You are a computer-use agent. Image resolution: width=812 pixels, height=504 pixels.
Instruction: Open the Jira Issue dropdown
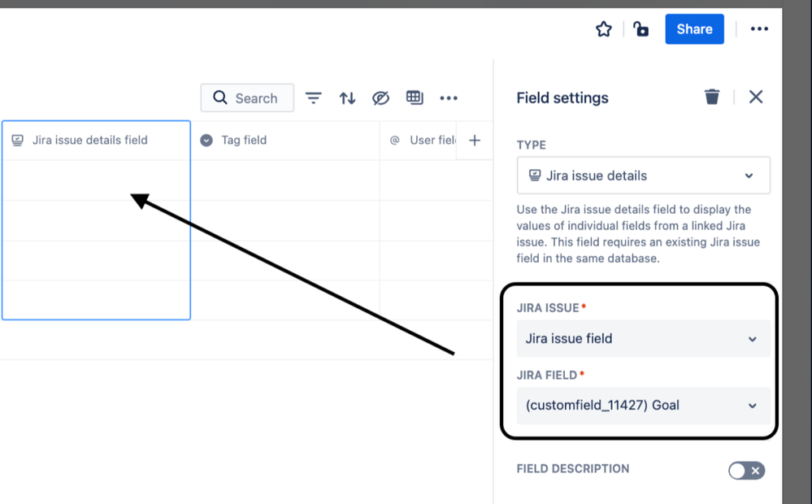(x=643, y=339)
